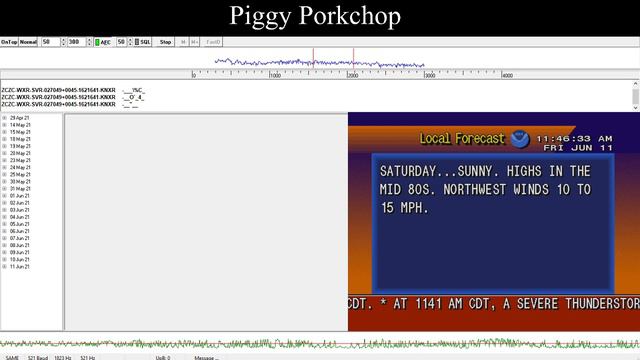Viewport: 640px width, 360px height.
Task: Click the FRI JUN 11 date text
Action: (x=578, y=148)
